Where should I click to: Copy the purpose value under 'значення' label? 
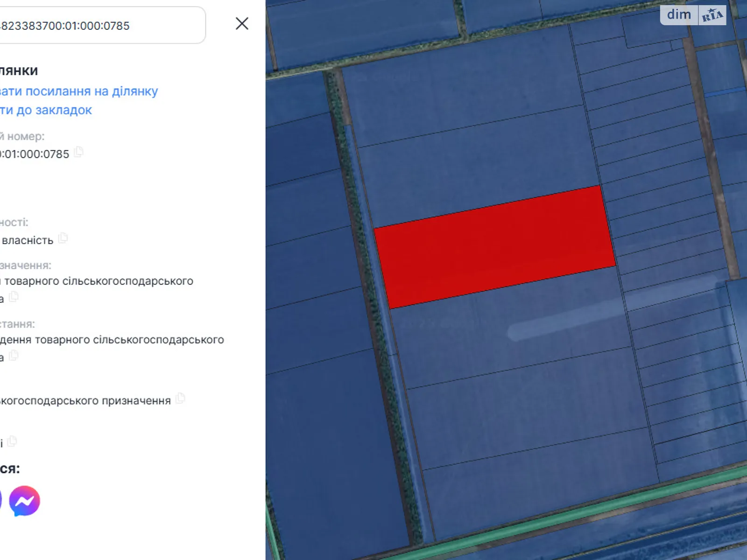coord(14,297)
